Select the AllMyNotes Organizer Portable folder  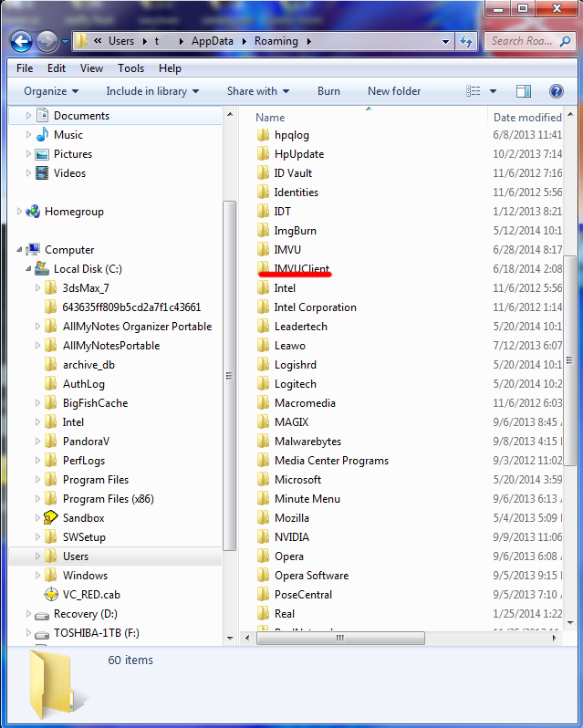click(x=137, y=327)
